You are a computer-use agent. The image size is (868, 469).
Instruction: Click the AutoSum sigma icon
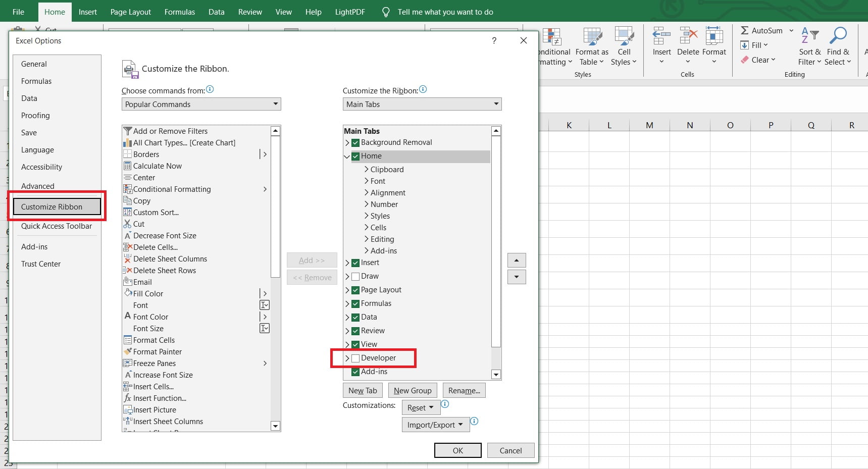745,30
